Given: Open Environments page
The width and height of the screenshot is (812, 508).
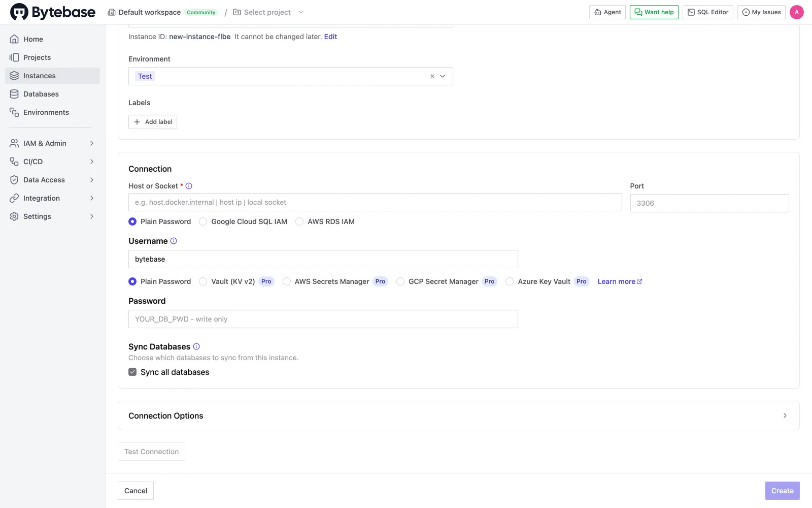Looking at the screenshot, I should point(52,112).
